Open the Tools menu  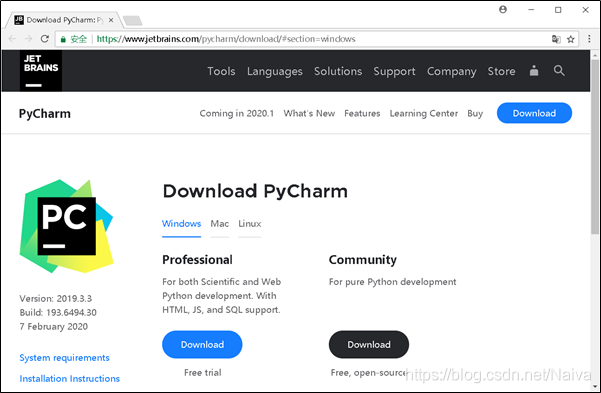click(x=221, y=71)
